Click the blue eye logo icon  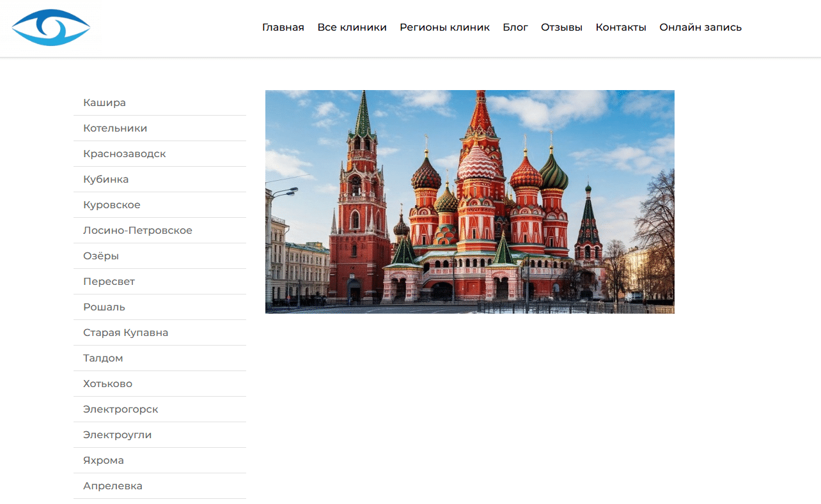point(51,27)
